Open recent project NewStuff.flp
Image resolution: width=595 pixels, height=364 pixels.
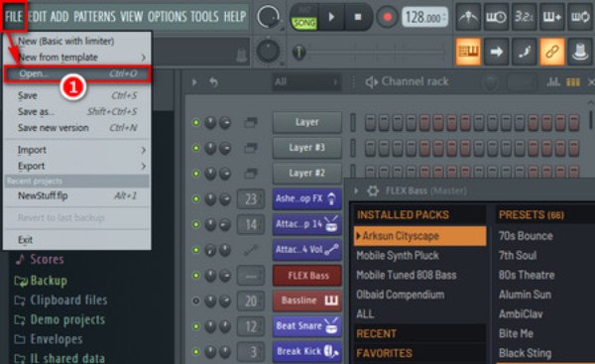[77, 195]
